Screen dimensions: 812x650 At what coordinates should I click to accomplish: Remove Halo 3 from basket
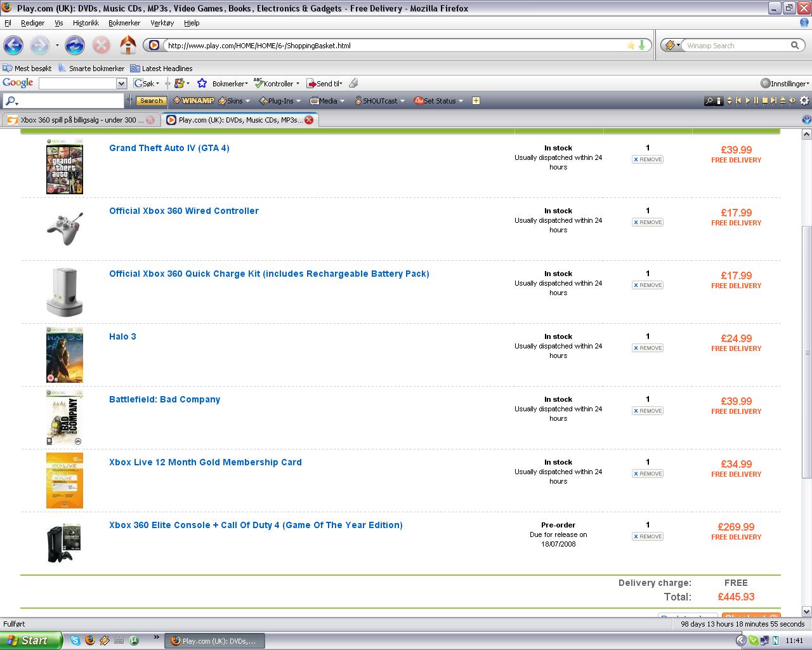click(648, 348)
